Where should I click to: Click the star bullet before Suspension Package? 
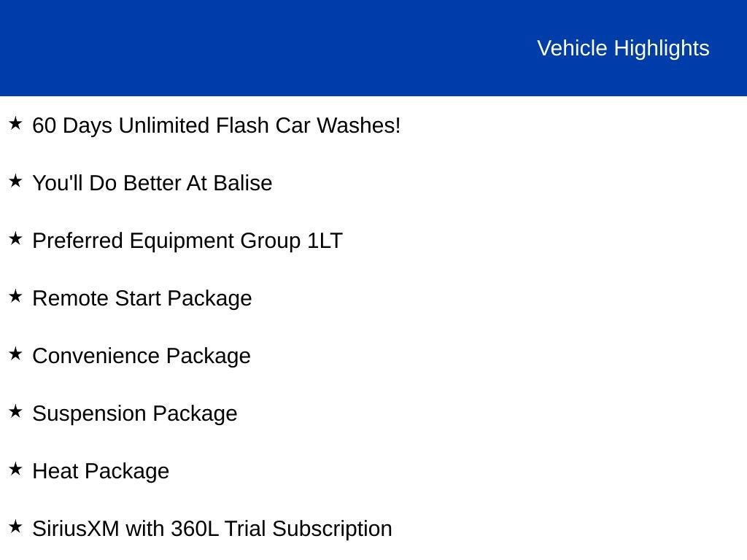(15, 412)
